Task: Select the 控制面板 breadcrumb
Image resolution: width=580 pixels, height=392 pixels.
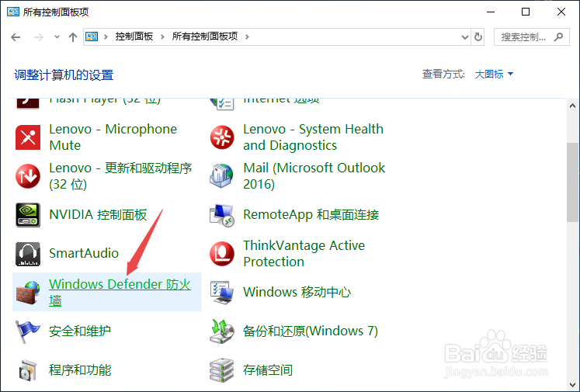Action: pyautogui.click(x=134, y=36)
